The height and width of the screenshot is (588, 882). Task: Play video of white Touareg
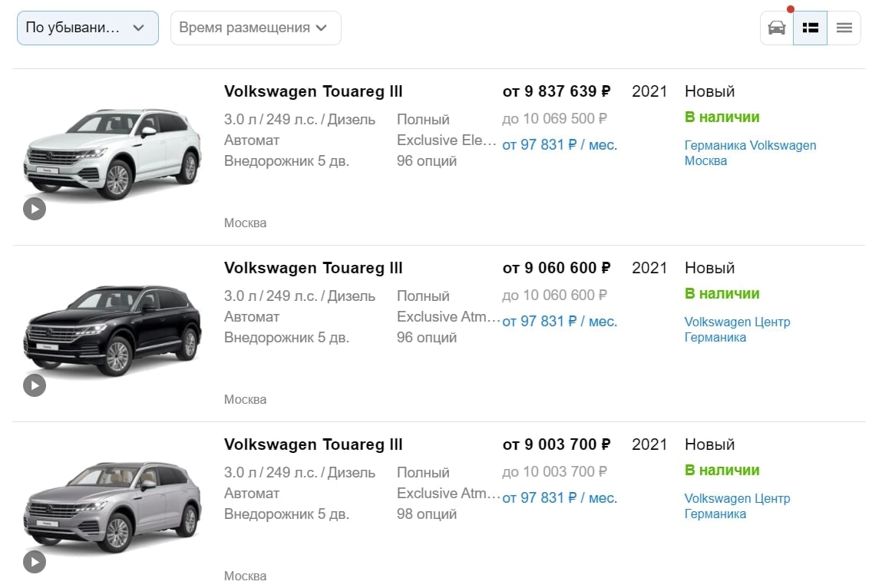35,209
